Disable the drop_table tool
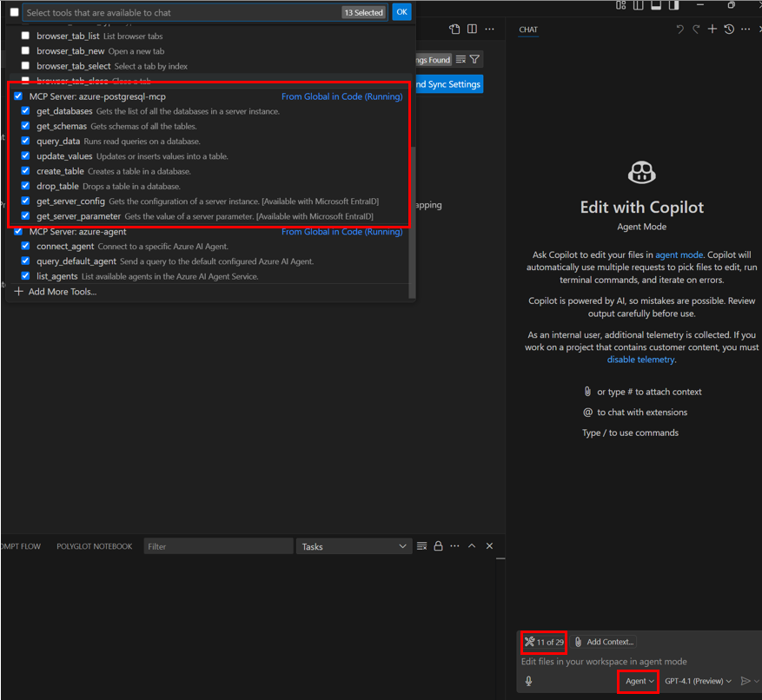The image size is (762, 700). 24,186
